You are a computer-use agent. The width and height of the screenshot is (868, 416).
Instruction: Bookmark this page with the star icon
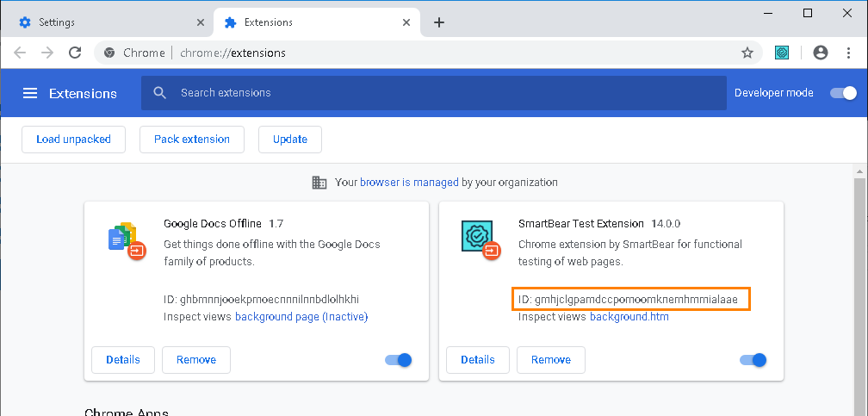click(x=747, y=53)
